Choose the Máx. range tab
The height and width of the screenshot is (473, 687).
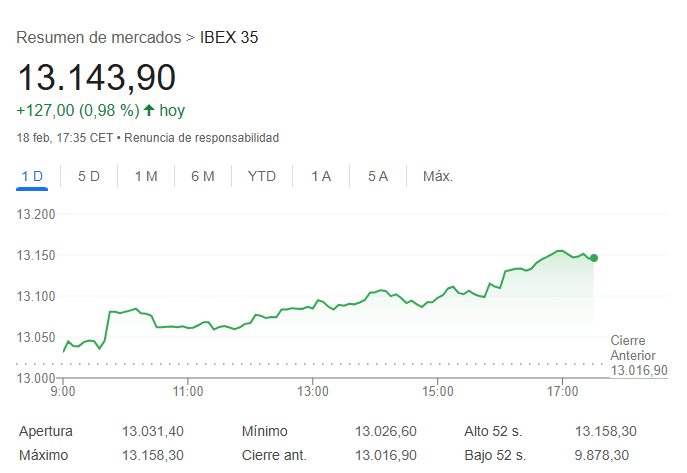438,176
